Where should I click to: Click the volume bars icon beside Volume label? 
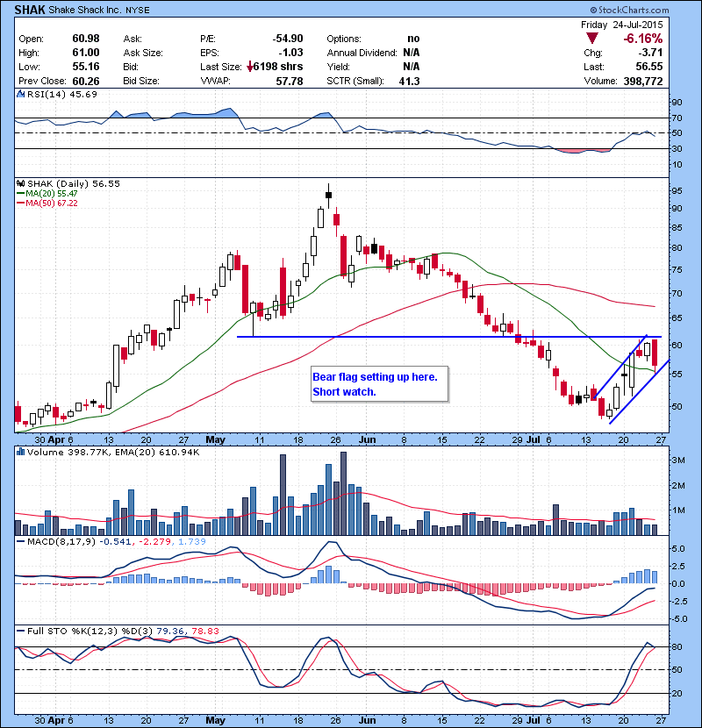(20, 452)
